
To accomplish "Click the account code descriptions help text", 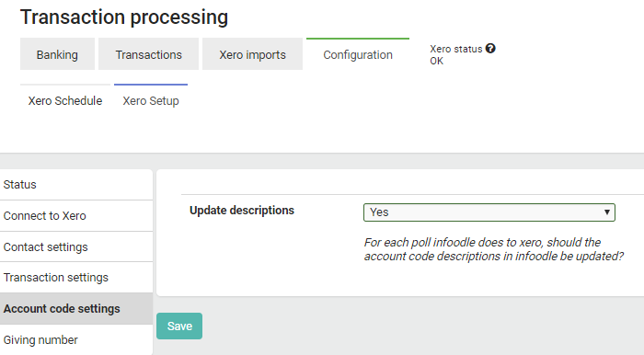I will tap(493, 249).
